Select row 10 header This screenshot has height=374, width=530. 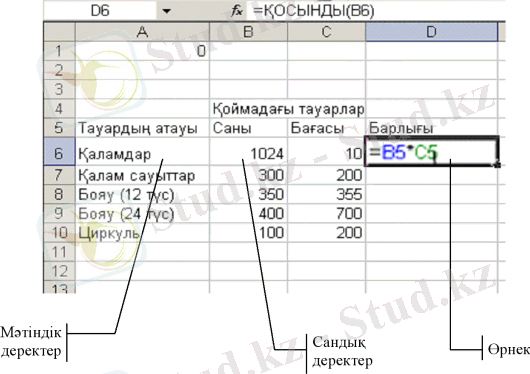point(59,232)
